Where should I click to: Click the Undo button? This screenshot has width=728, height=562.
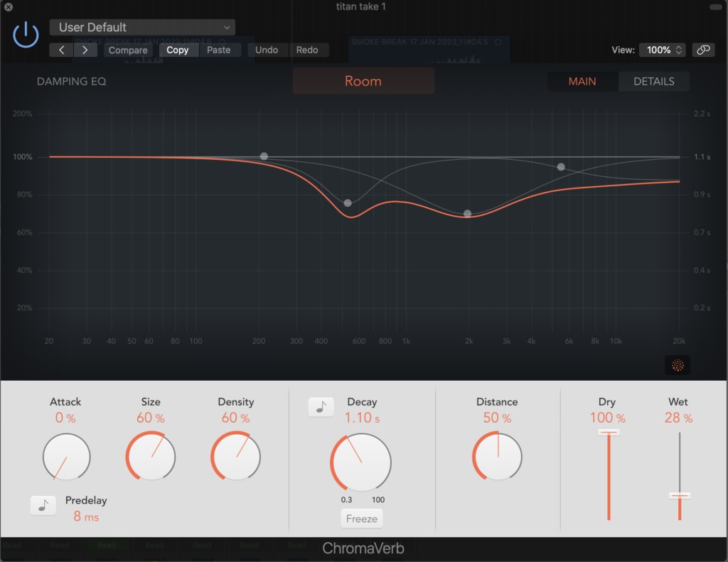267,50
